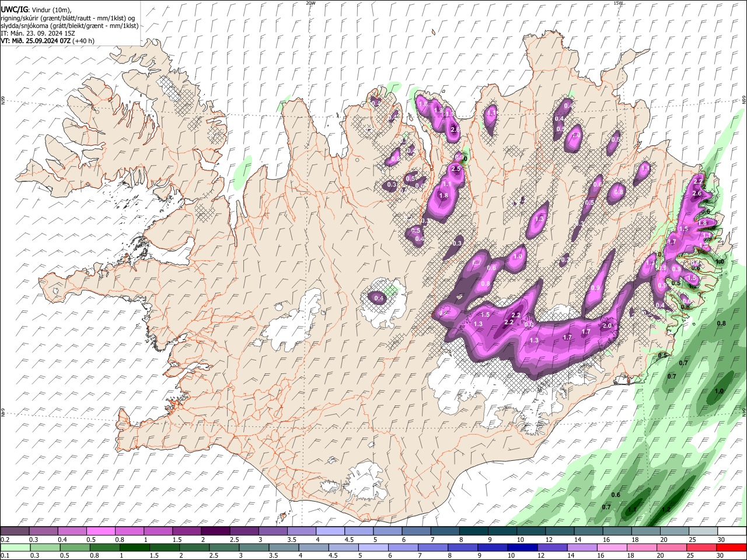Choose the royal blue 9 rain scale swatch
747x560 pixels.
(x=493, y=547)
